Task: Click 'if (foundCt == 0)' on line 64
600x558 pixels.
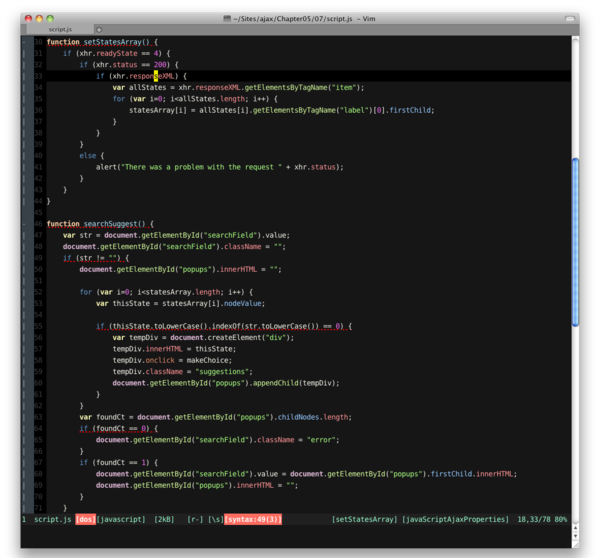Action: (114, 428)
